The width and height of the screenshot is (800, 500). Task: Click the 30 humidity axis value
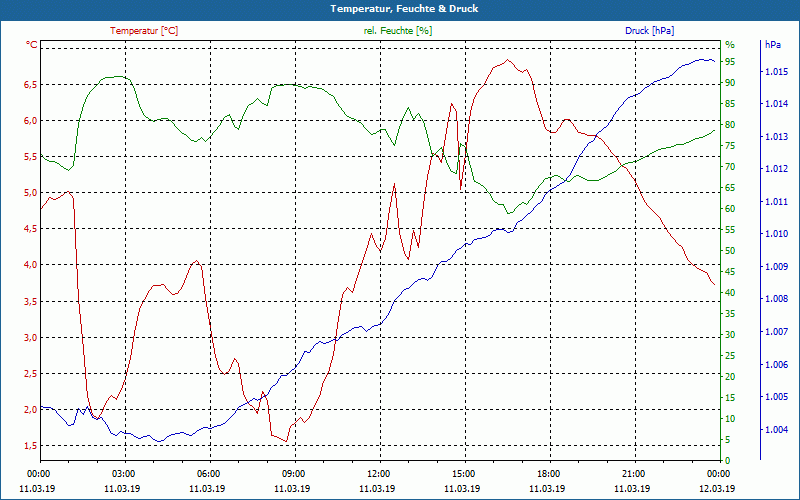[x=730, y=335]
